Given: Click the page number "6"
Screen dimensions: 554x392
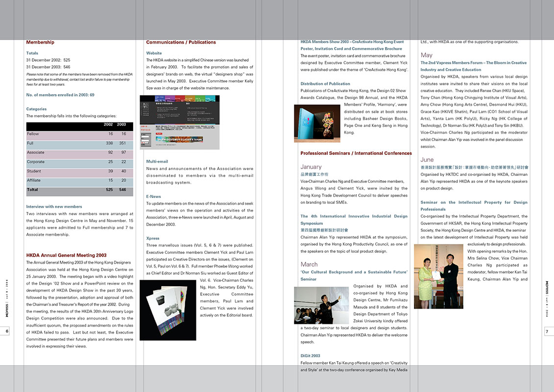Looking at the screenshot, I should click(7, 331).
